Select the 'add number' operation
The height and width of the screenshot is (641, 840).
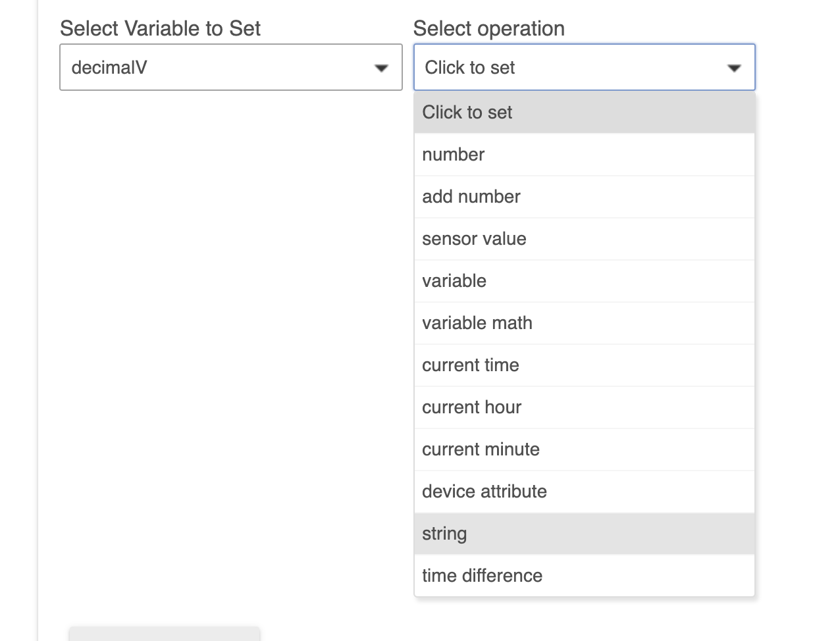(584, 197)
